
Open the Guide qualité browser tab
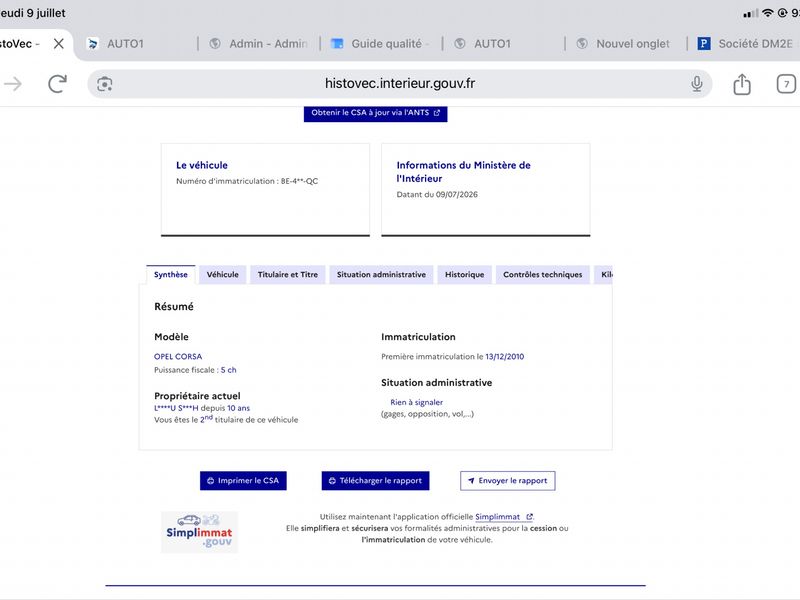click(x=381, y=44)
